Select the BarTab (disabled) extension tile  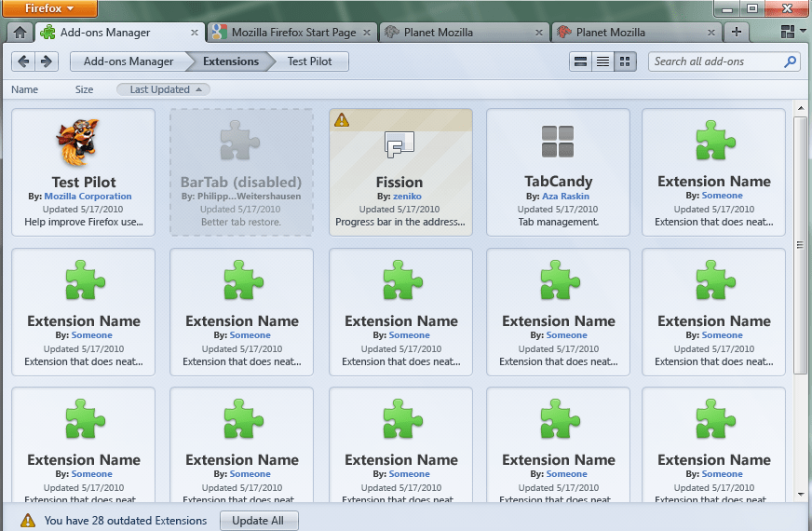[x=241, y=172]
